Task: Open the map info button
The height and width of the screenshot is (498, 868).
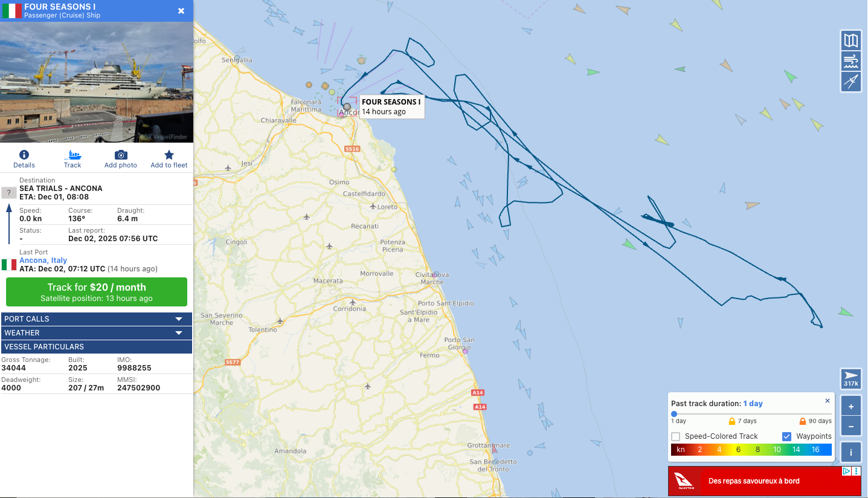Action: pos(851,452)
